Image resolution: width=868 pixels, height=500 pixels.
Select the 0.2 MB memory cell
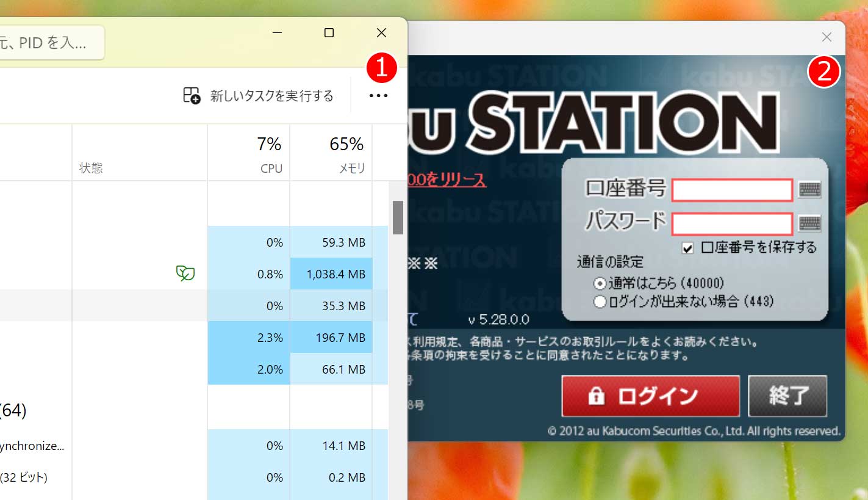coord(331,477)
